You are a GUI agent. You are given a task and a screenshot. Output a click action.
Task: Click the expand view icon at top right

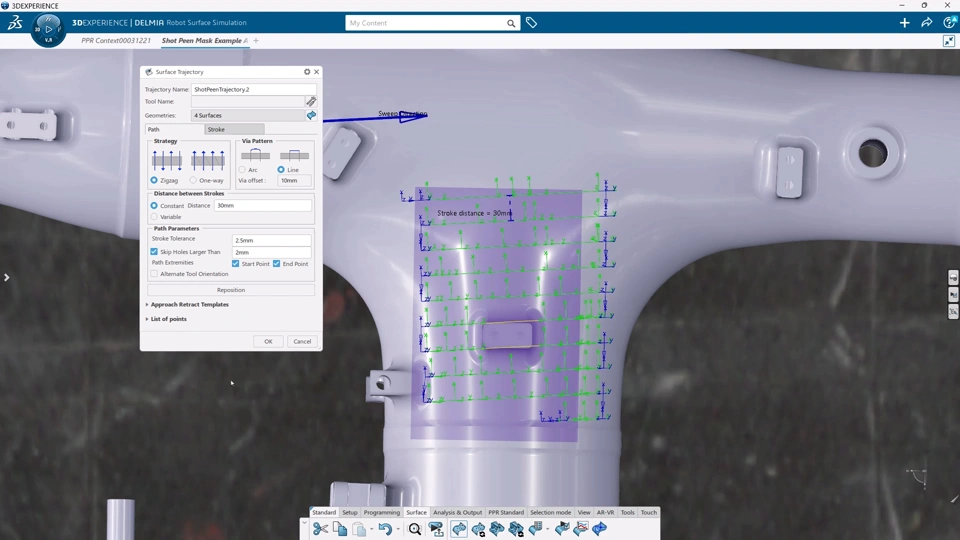[948, 41]
